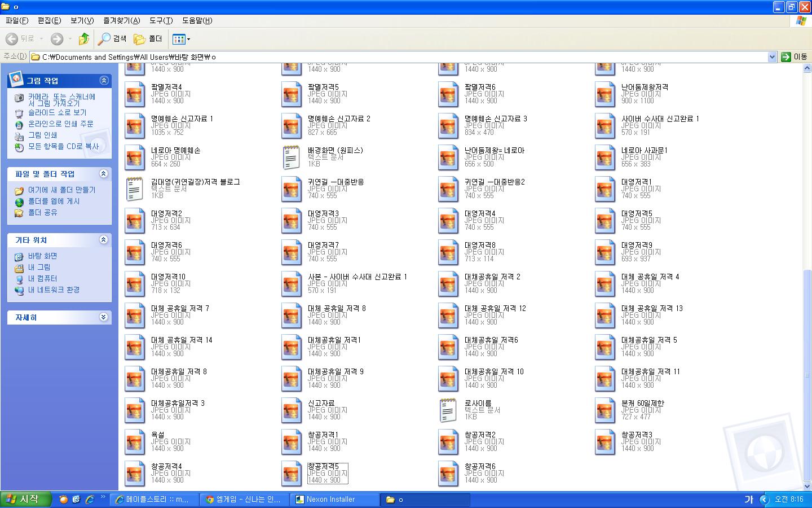
Task: Click the vertical scrollbar down arrow
Action: pyautogui.click(x=807, y=485)
